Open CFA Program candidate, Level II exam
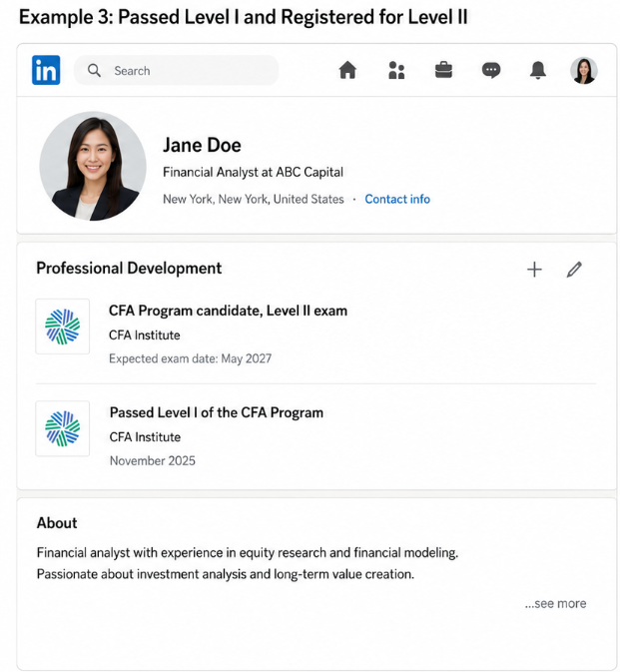Screen dimensions: 620x672 (228, 311)
